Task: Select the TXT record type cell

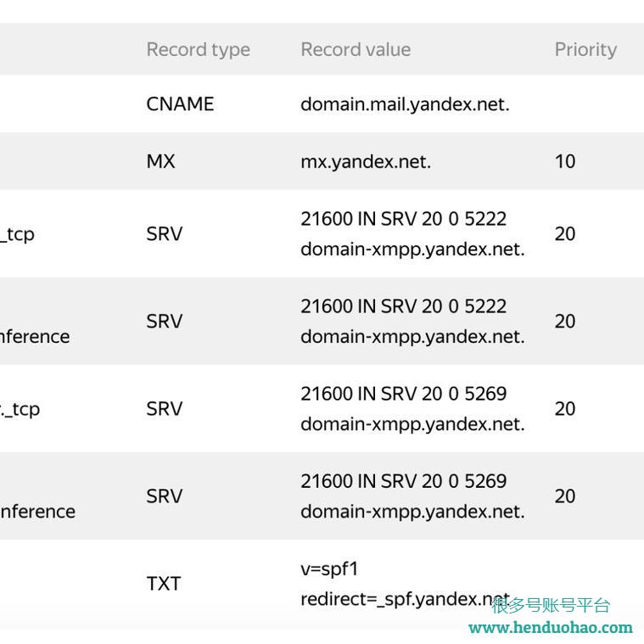Action: [x=164, y=584]
